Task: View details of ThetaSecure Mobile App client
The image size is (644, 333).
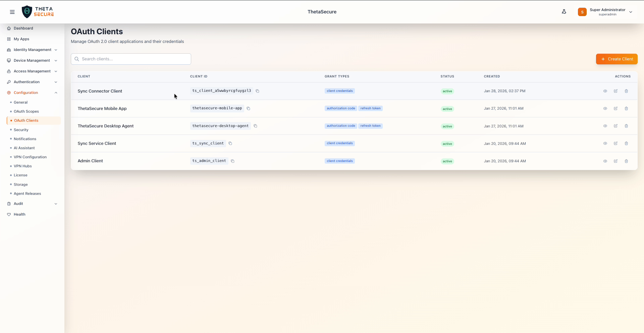Action: tap(605, 108)
